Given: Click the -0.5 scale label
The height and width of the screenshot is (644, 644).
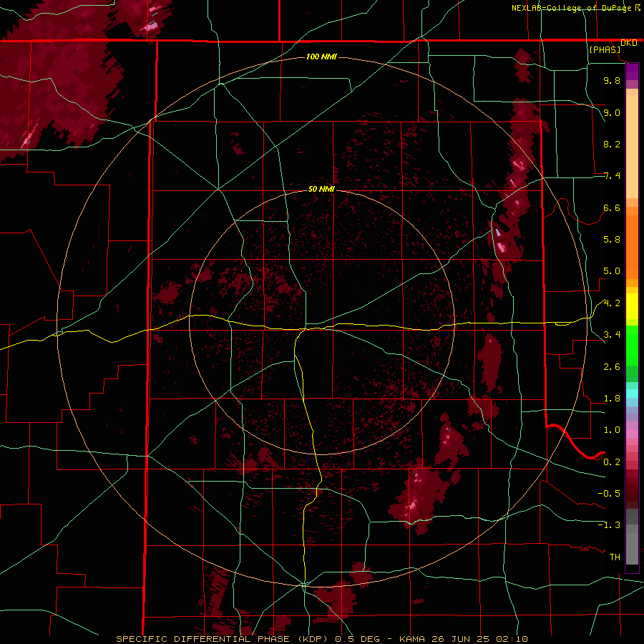Looking at the screenshot, I should [x=609, y=494].
